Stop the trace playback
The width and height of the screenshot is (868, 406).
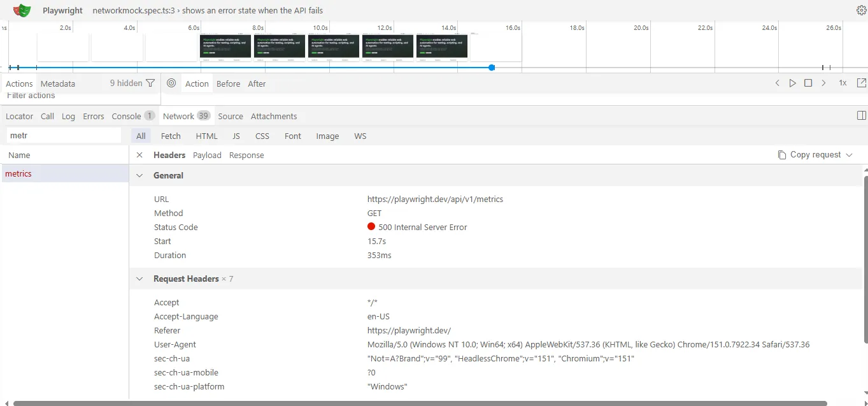(808, 83)
